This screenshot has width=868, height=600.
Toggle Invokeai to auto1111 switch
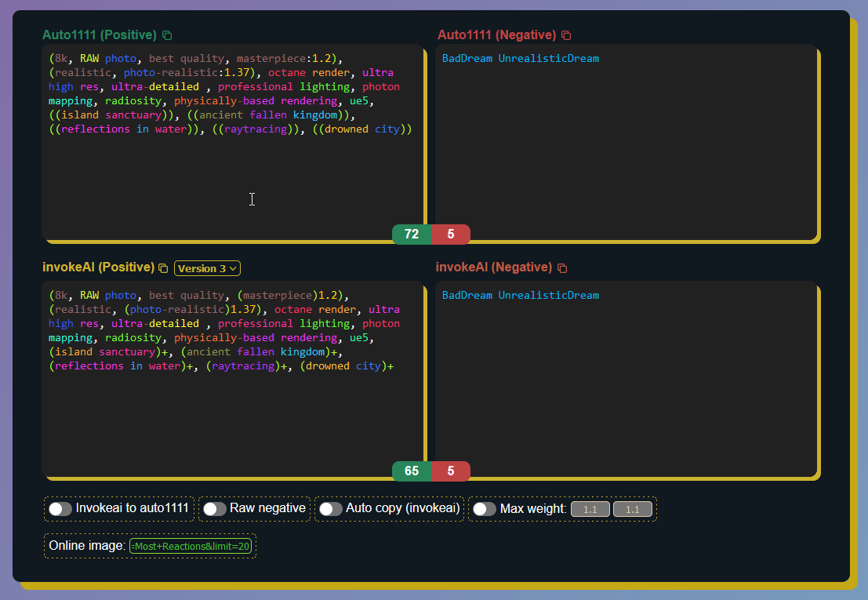(60, 509)
